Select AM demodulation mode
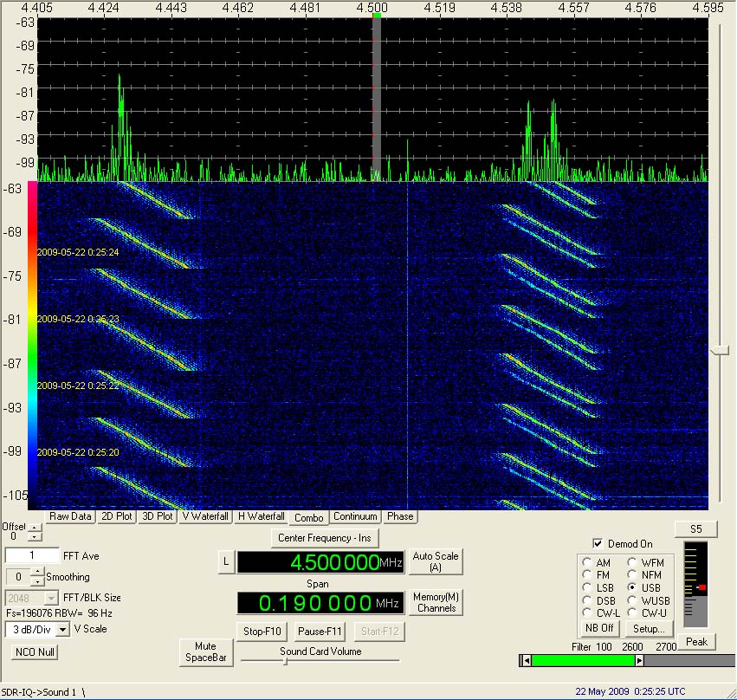The width and height of the screenshot is (737, 700). point(586,562)
